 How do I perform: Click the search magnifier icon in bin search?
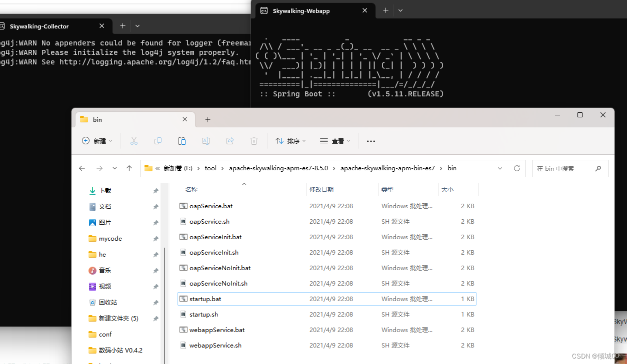point(598,169)
